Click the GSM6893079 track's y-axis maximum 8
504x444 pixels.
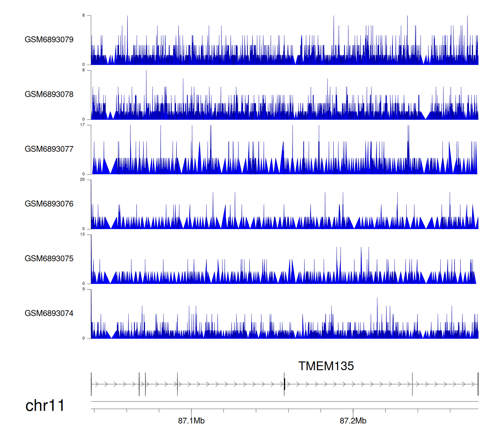[83, 15]
